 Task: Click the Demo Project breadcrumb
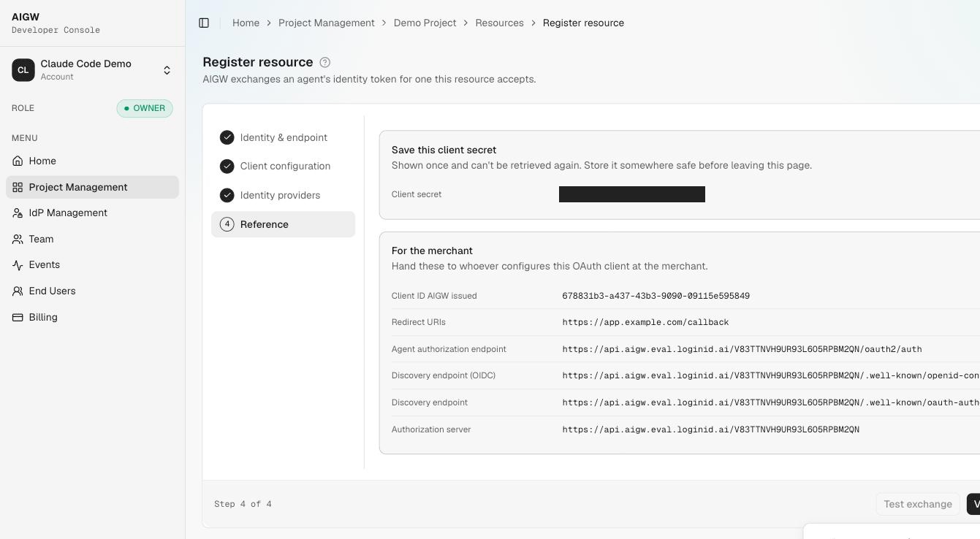[425, 23]
